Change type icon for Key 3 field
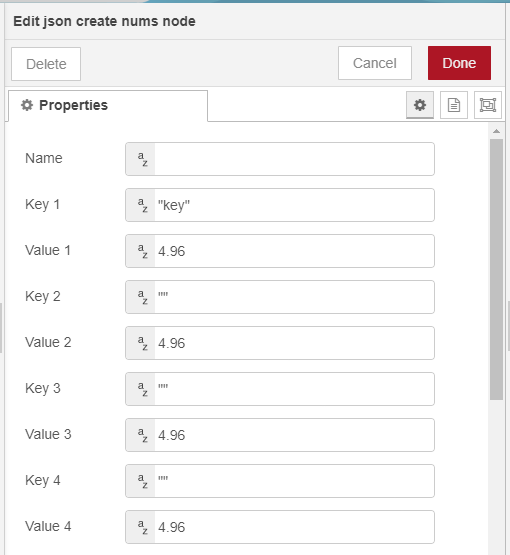The image size is (510, 555). pos(141,389)
